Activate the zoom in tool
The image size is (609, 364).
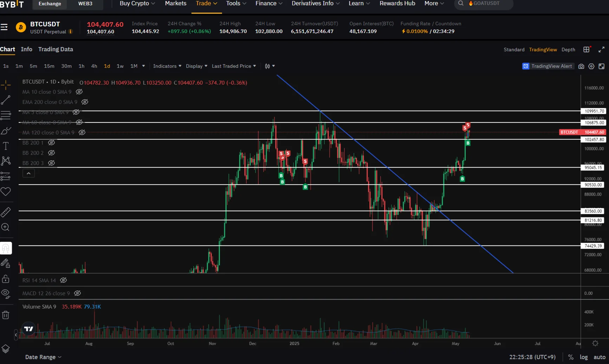tap(6, 227)
